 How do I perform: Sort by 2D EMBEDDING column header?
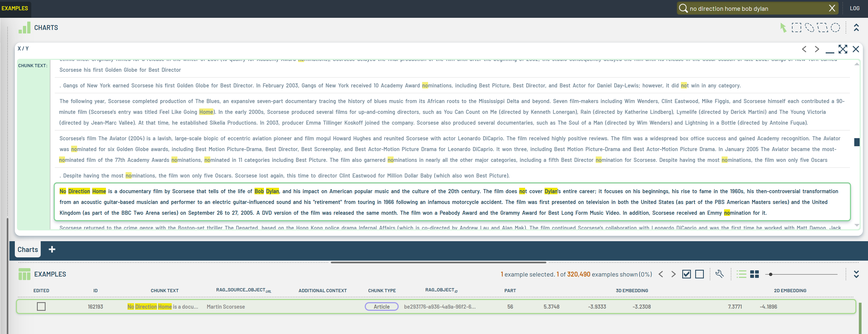[x=790, y=291]
